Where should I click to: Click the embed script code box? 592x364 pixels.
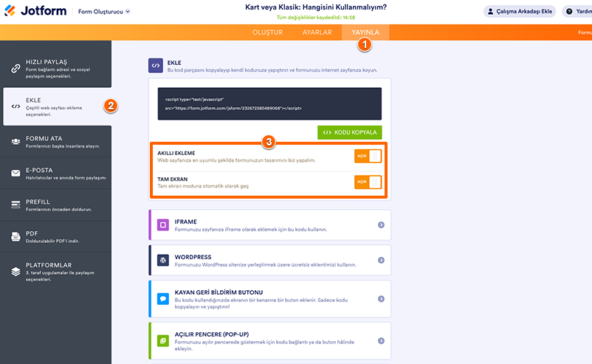[x=269, y=104]
